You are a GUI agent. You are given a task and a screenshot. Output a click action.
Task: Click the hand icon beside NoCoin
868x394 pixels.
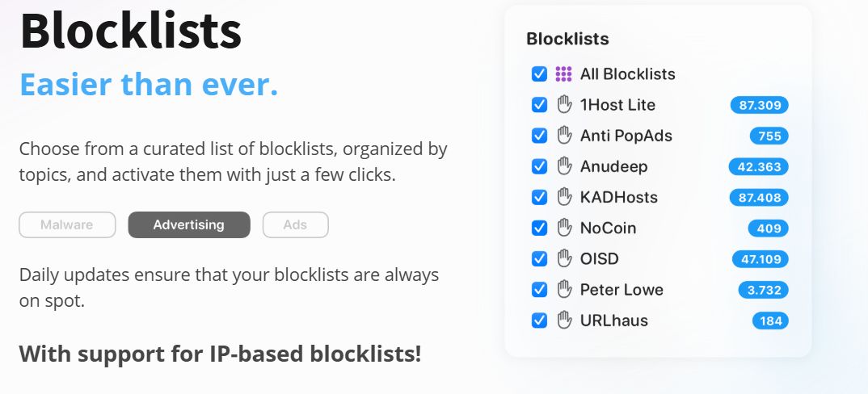pos(563,228)
